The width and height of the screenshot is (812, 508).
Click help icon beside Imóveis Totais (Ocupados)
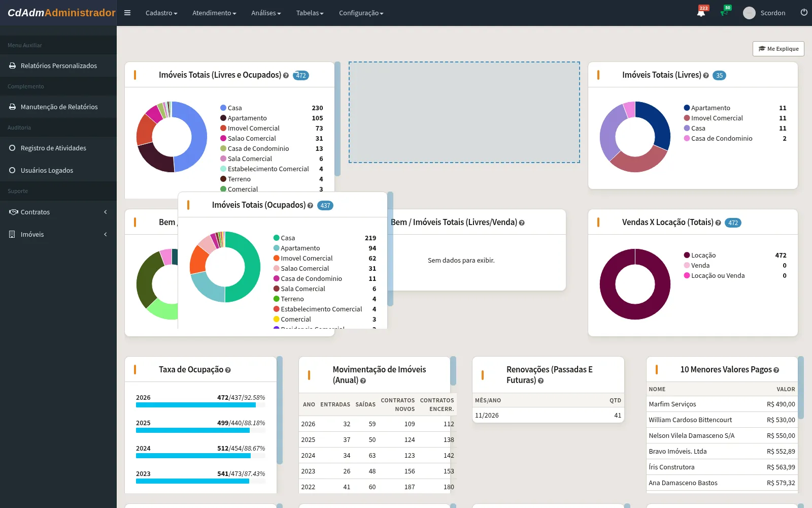pyautogui.click(x=310, y=206)
